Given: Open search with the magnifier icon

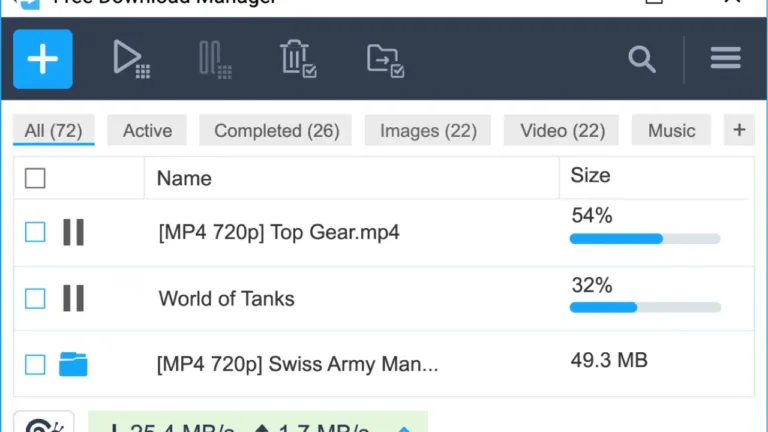Looking at the screenshot, I should coord(642,59).
